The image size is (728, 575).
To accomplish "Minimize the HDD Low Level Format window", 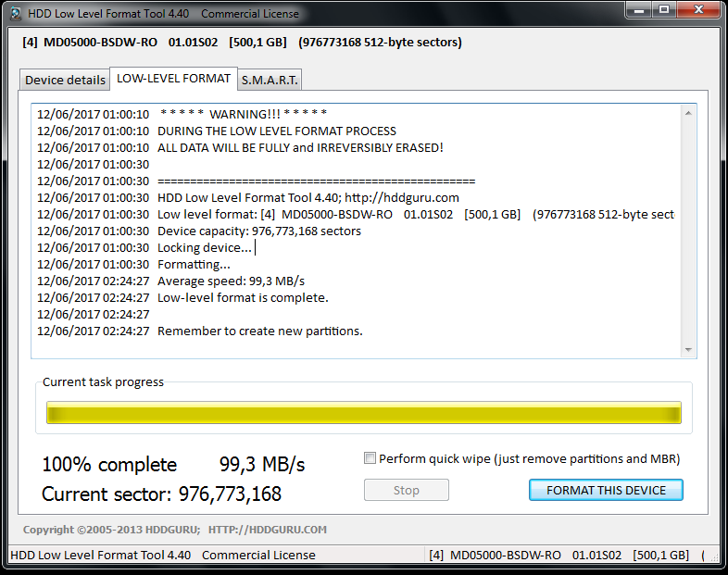I will (639, 10).
